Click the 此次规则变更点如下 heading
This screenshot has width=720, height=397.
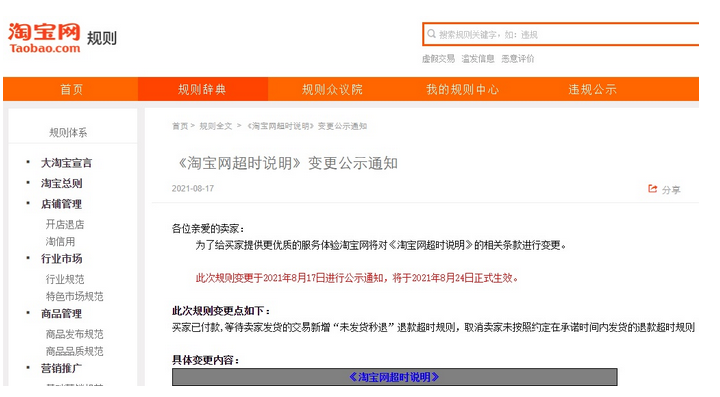221,311
